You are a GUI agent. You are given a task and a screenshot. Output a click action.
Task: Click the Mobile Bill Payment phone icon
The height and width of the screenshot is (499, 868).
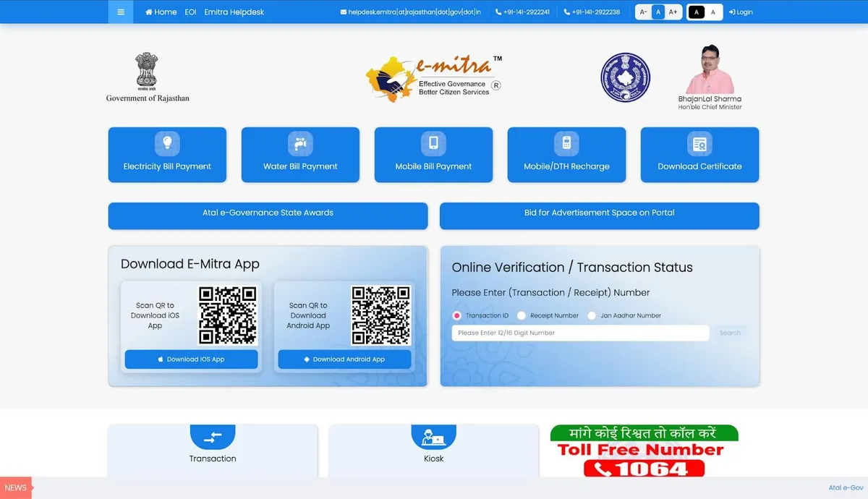(x=433, y=143)
